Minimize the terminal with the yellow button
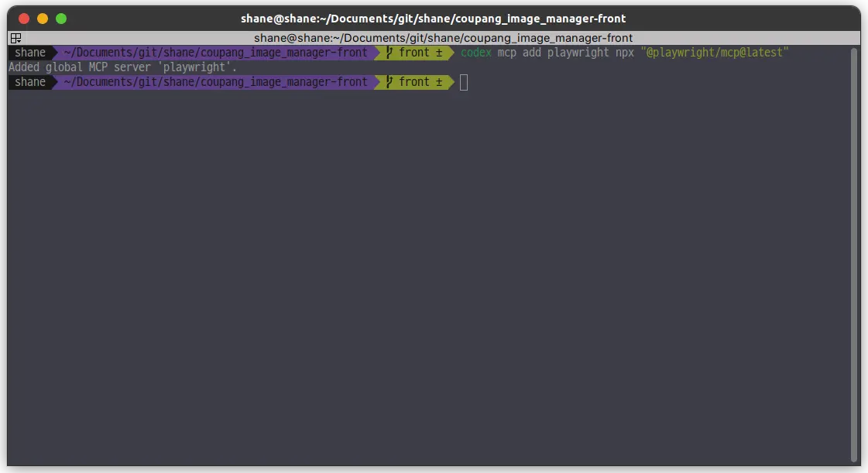This screenshot has height=473, width=868. 43,19
